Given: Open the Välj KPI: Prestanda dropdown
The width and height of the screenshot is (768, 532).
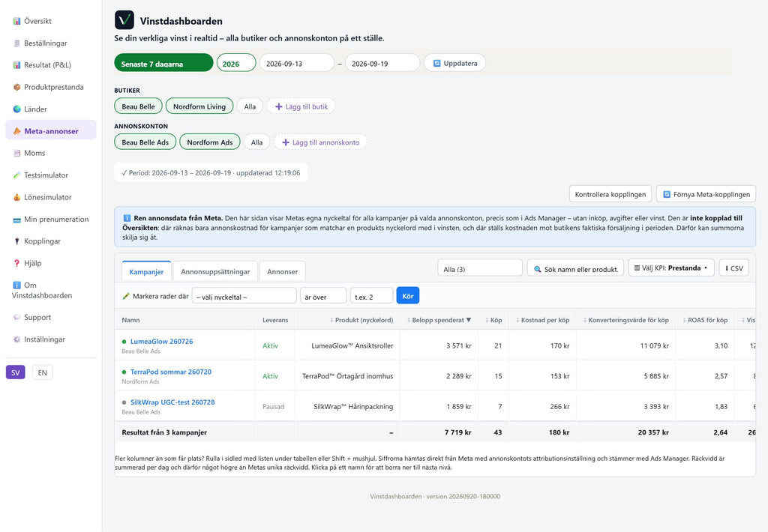Looking at the screenshot, I should (671, 267).
